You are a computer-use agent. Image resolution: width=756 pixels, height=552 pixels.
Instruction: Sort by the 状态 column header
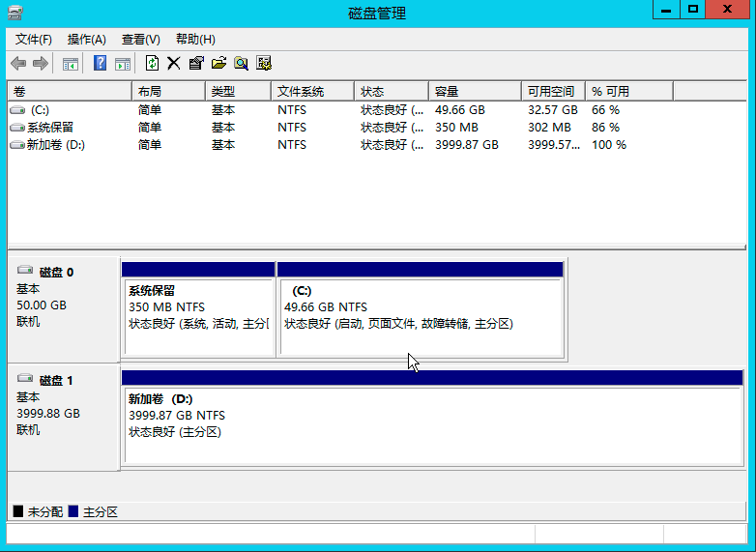[x=392, y=91]
